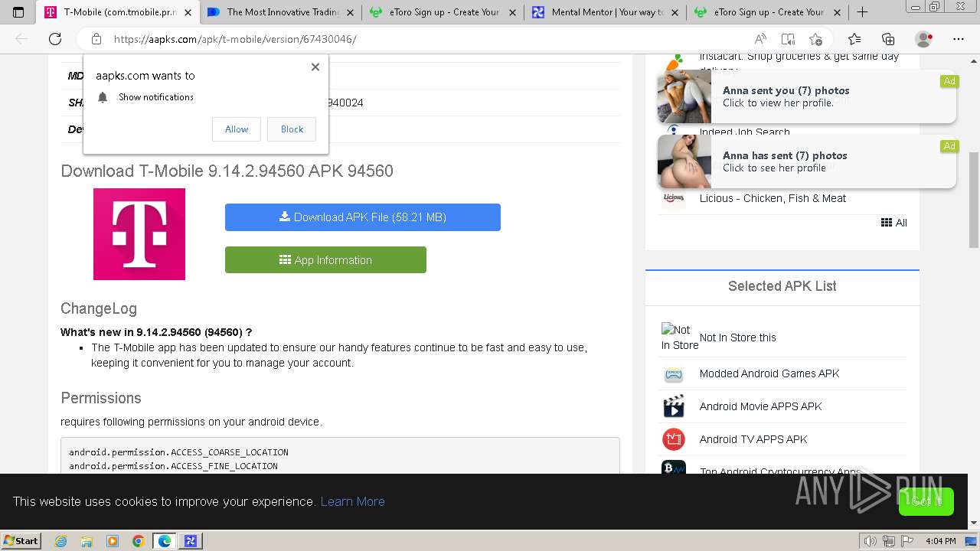The width and height of the screenshot is (980, 551).
Task: Open the media player from the taskbar
Action: point(113,541)
